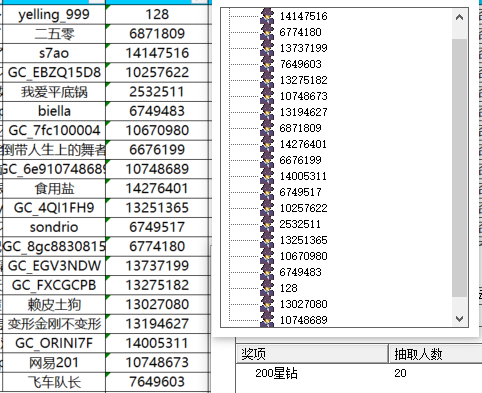Click the user icon next to 2532511
482x393 pixels.
pos(267,224)
